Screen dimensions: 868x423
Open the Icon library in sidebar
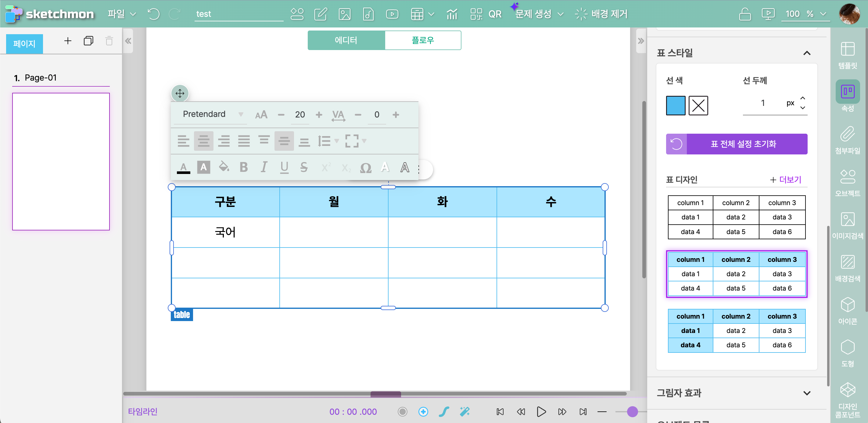[847, 310]
